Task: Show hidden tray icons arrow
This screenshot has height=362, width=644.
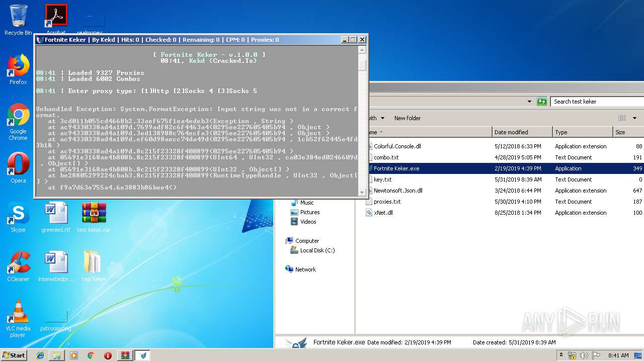Action: coord(561,355)
